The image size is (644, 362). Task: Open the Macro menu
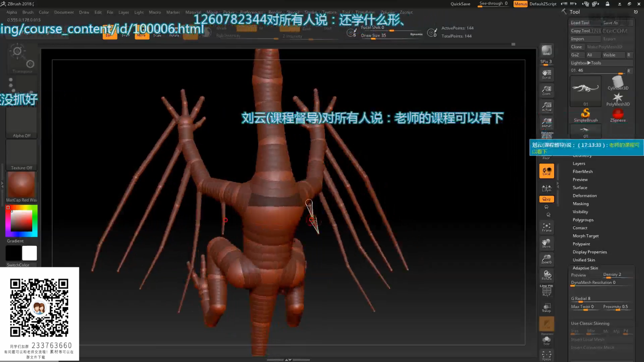[x=155, y=12]
